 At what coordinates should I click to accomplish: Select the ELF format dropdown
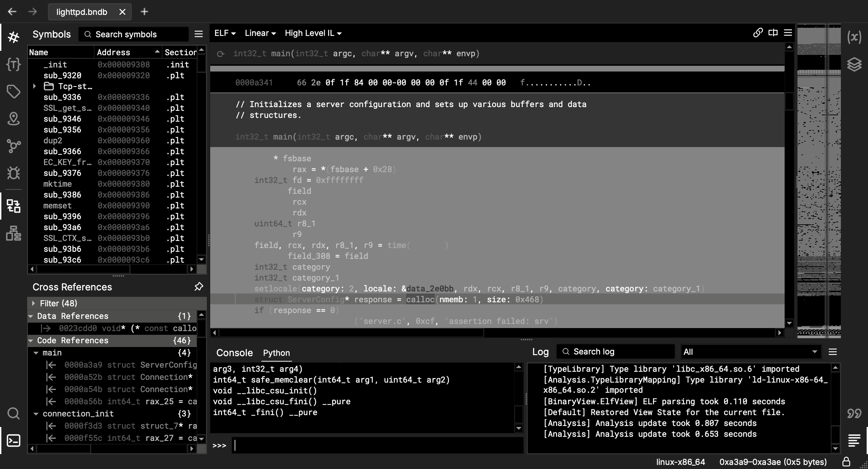tap(224, 33)
